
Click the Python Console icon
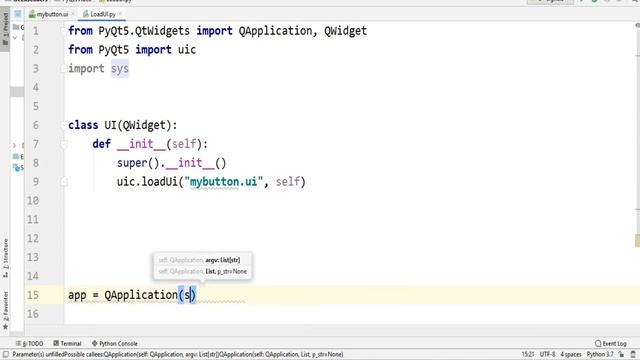tap(94, 344)
